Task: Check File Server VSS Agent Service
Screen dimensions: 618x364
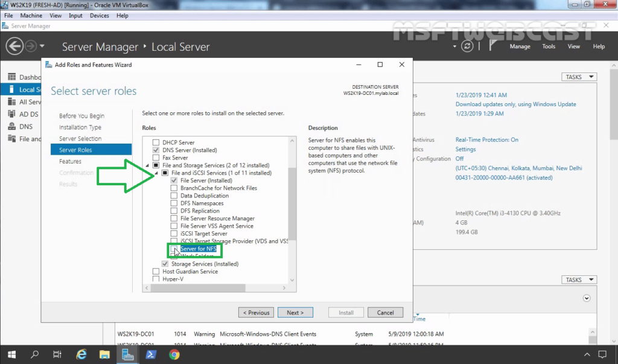Action: 174,226
